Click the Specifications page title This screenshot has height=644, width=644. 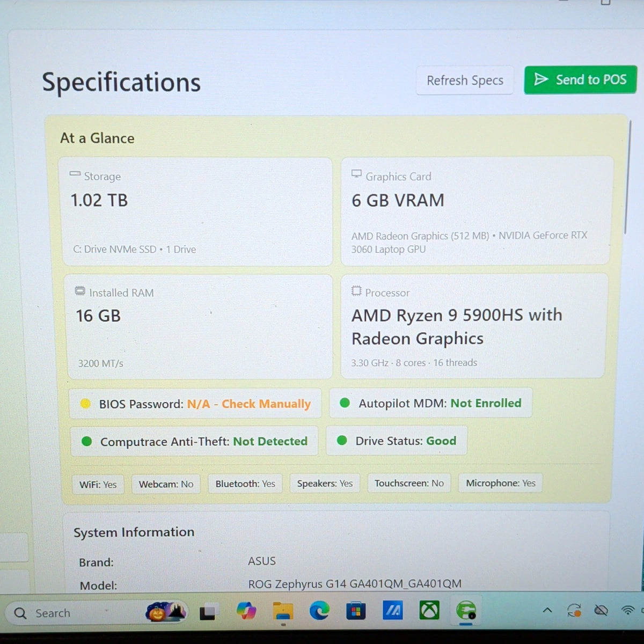point(121,83)
